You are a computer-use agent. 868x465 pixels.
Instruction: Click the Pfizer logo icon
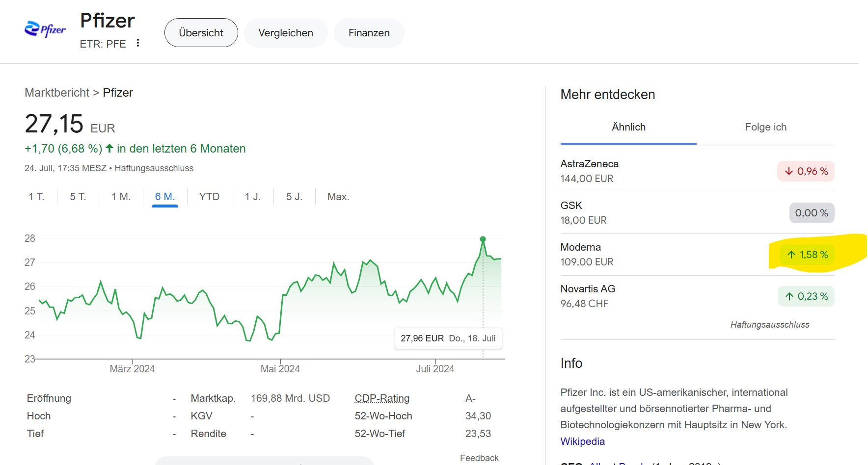pos(45,29)
